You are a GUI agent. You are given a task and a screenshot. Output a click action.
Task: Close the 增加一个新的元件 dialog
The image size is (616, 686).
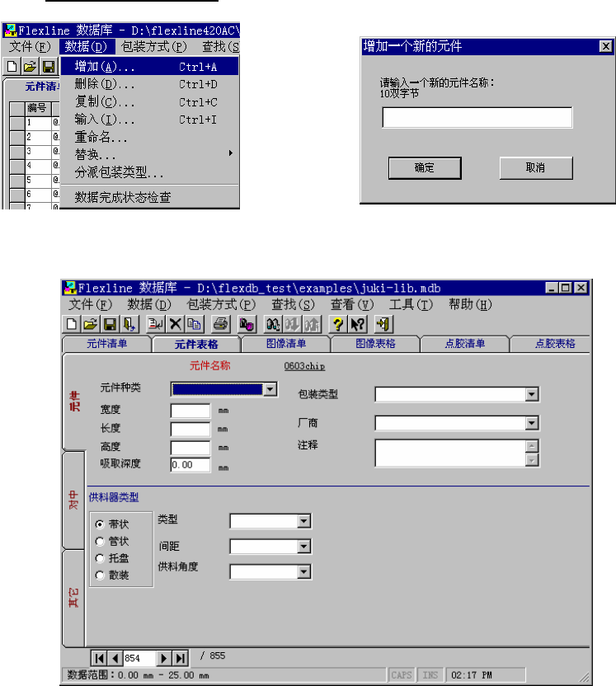coord(605,46)
